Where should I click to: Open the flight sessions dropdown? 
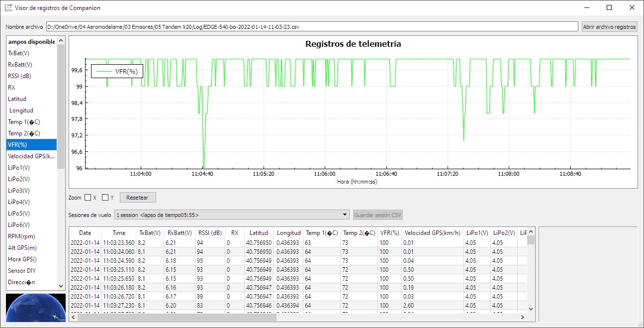coord(232,215)
